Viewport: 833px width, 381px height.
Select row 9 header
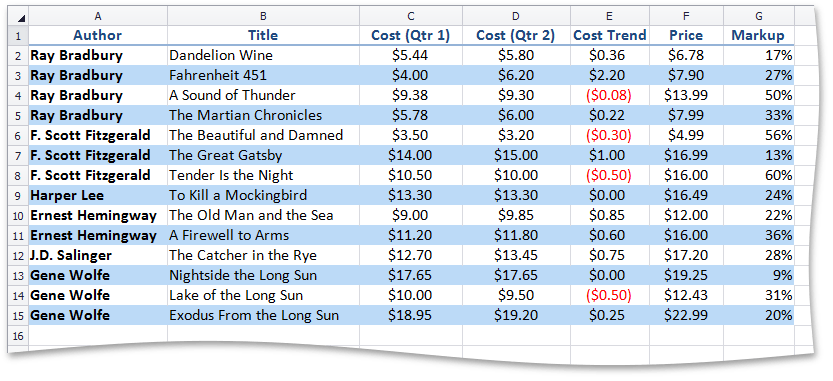click(19, 196)
